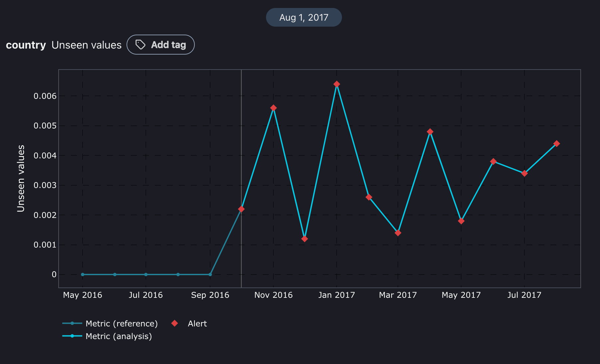
Task: Click the Unseen values title text
Action: 87,45
